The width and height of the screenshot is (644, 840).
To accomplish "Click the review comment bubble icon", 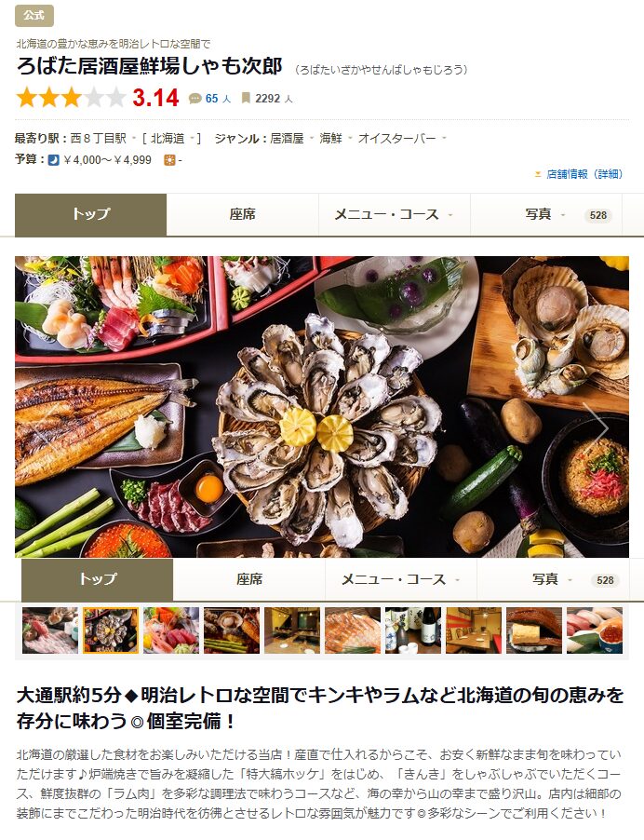I will (195, 99).
